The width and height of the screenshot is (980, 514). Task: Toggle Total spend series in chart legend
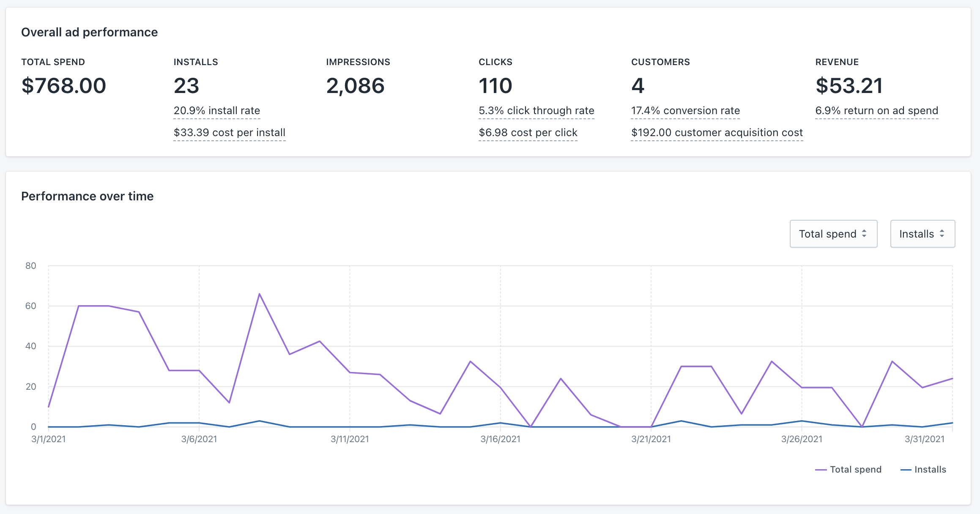[x=855, y=470]
